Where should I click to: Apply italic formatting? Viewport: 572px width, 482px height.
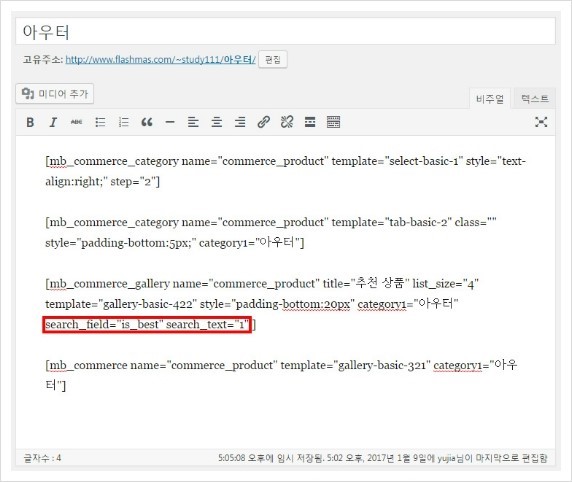pyautogui.click(x=53, y=122)
